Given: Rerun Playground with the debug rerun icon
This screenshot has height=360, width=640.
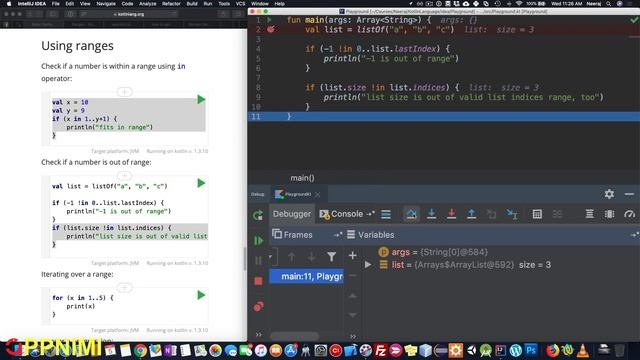Looking at the screenshot, I should [258, 215].
